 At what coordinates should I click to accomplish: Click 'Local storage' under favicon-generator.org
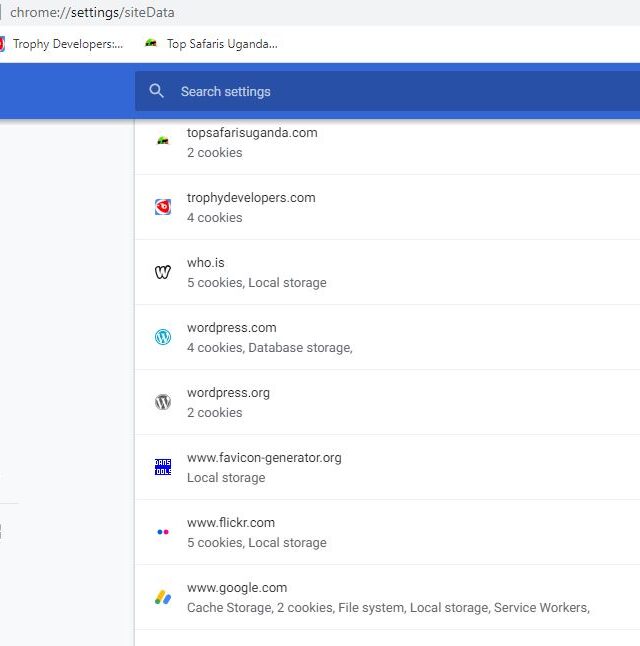point(226,478)
